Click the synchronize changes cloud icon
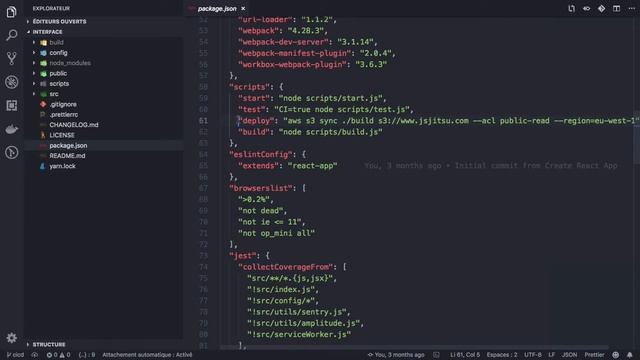640x360 pixels. pyautogui.click(x=34, y=355)
